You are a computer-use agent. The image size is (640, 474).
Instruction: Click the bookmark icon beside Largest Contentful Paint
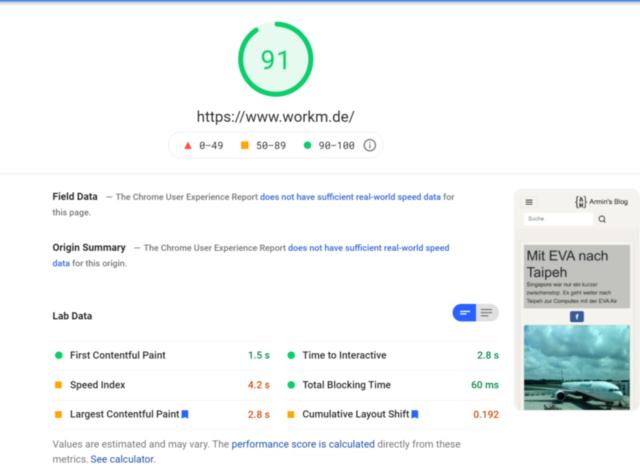click(185, 414)
